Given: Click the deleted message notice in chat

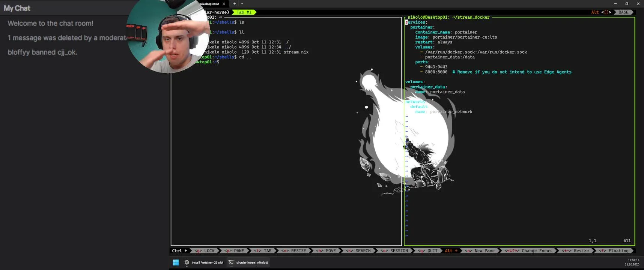Looking at the screenshot, I should click(67, 38).
